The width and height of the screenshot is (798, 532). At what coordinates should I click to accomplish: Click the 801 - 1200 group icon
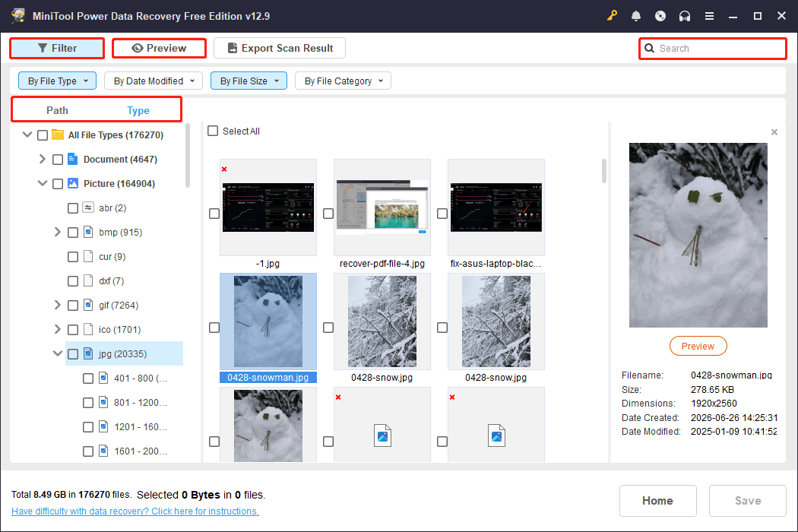103,402
